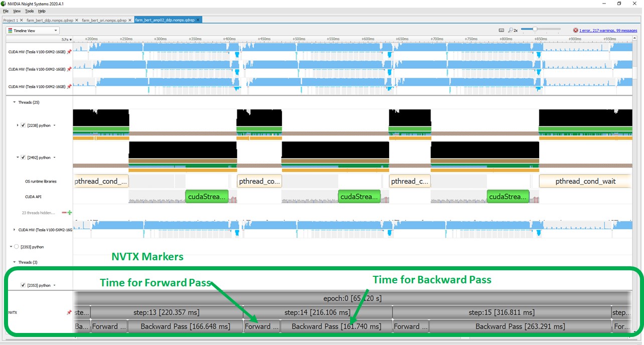Collapse the [2492] python thread row
This screenshot has width=644, height=345.
tap(18, 157)
